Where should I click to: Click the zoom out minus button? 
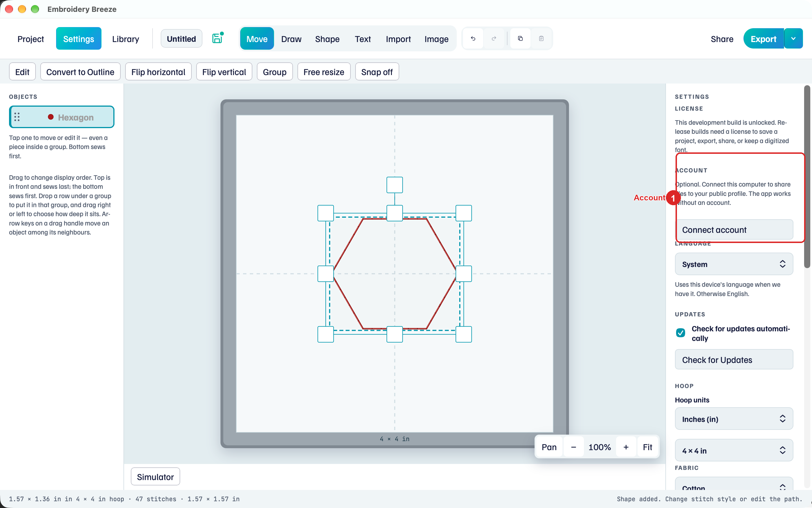pos(573,447)
